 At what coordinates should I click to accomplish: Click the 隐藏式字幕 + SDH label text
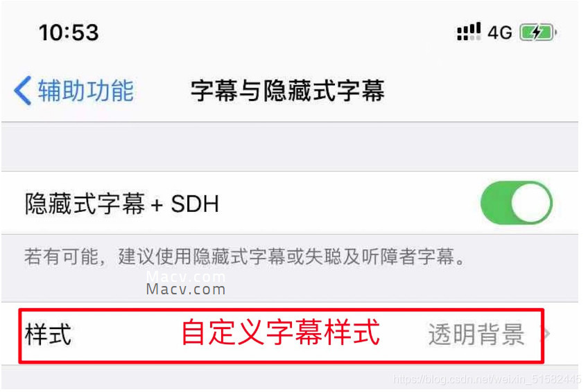(122, 204)
